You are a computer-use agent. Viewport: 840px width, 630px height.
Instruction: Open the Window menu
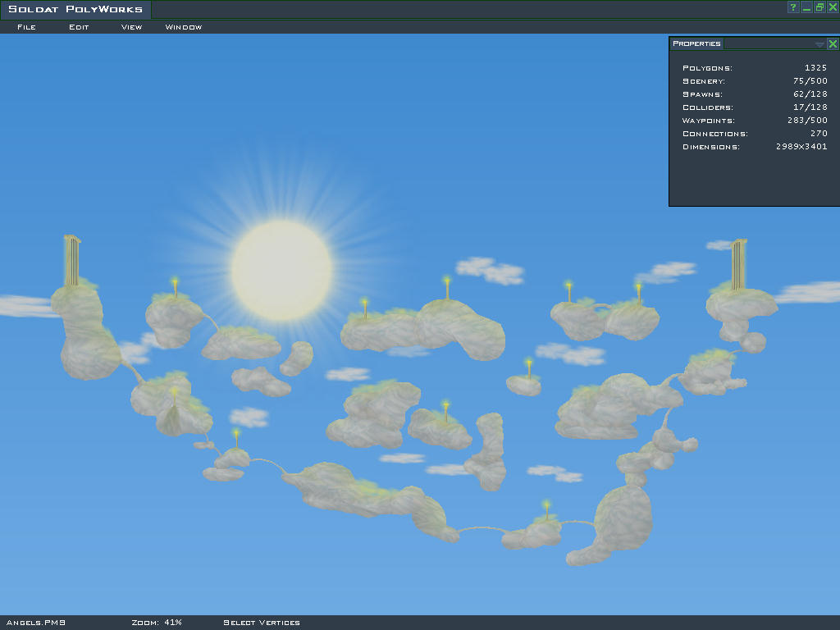pos(184,27)
